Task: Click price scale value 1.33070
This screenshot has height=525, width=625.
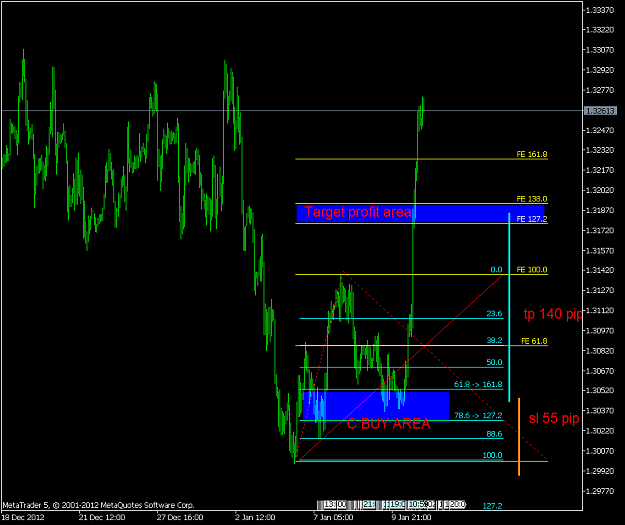Action: (x=600, y=50)
